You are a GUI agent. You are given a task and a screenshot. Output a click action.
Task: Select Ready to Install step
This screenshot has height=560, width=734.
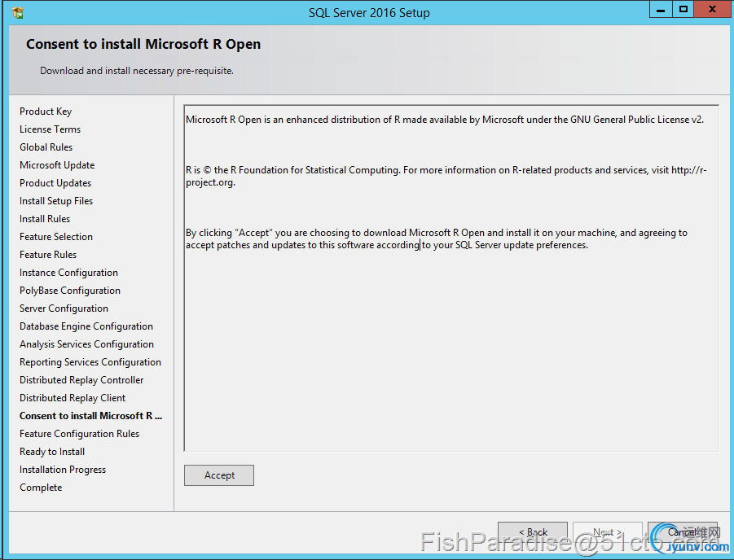52,452
